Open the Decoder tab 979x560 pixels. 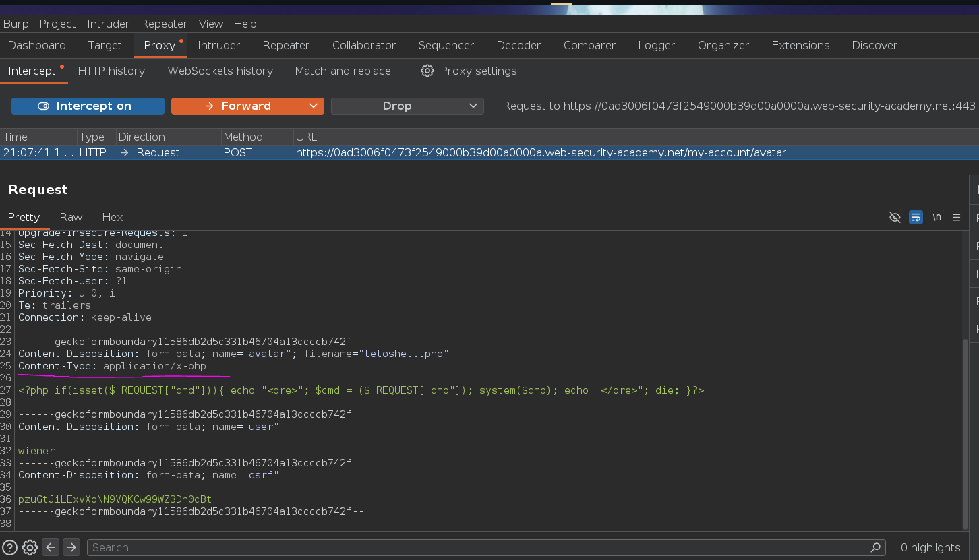[518, 45]
